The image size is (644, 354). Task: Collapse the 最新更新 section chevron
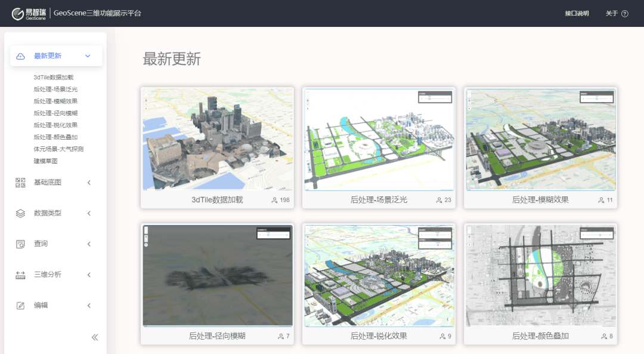(x=88, y=56)
